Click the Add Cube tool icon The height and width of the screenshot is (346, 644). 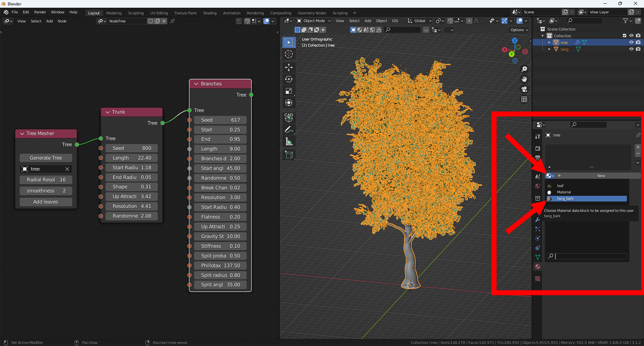click(289, 154)
